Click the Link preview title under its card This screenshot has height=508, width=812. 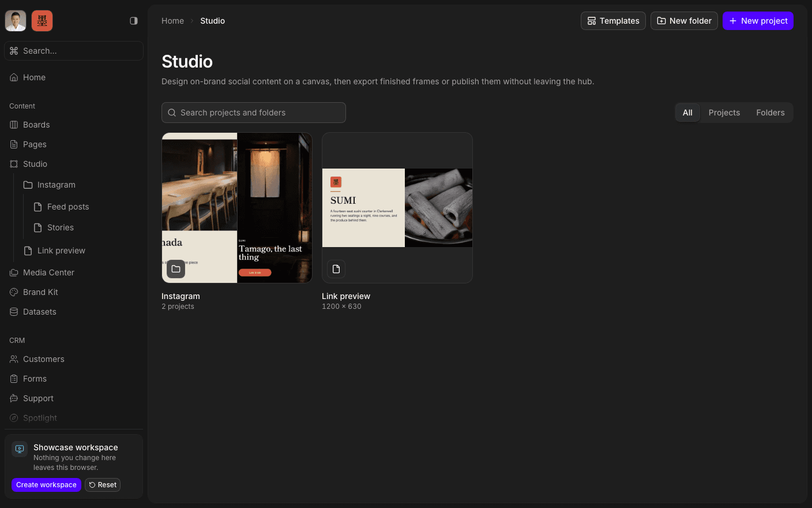click(346, 296)
